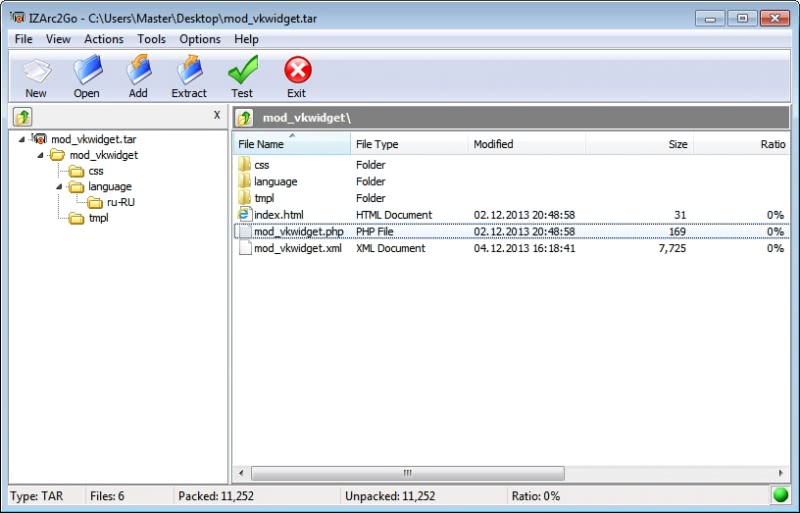Click the horizontal scrollbar left arrow

coord(241,473)
